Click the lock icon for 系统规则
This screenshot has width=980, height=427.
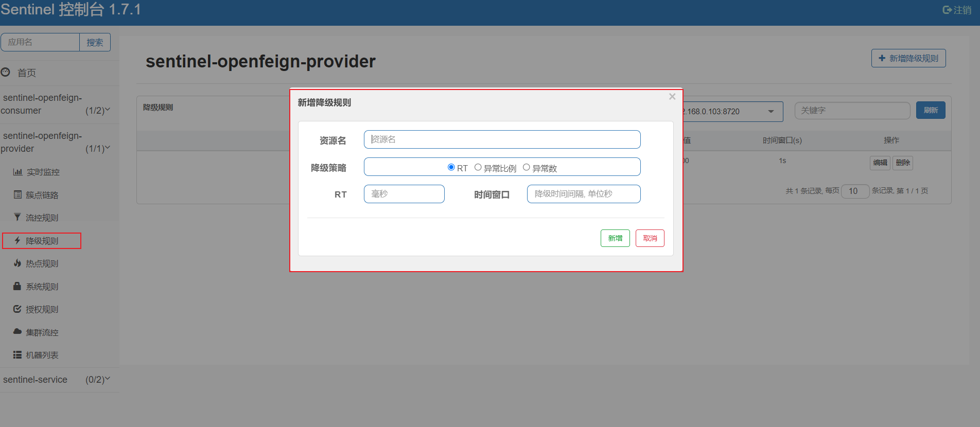point(17,286)
